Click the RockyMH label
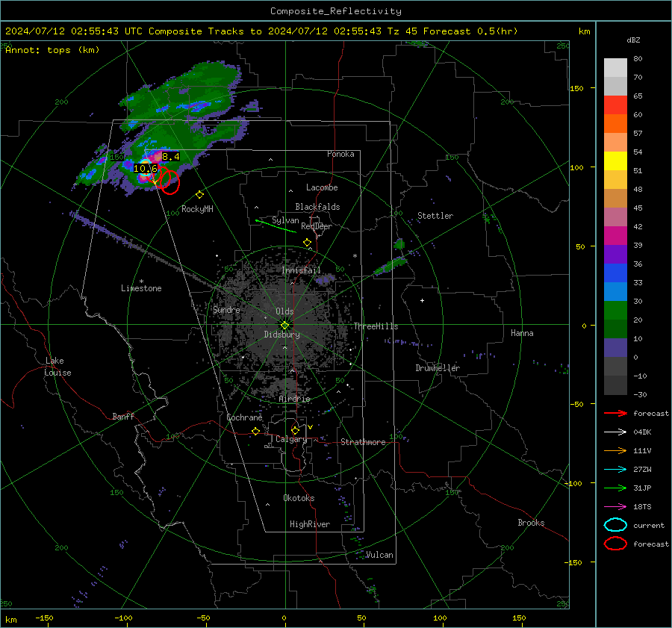Image resolution: width=672 pixels, height=628 pixels. [x=197, y=209]
